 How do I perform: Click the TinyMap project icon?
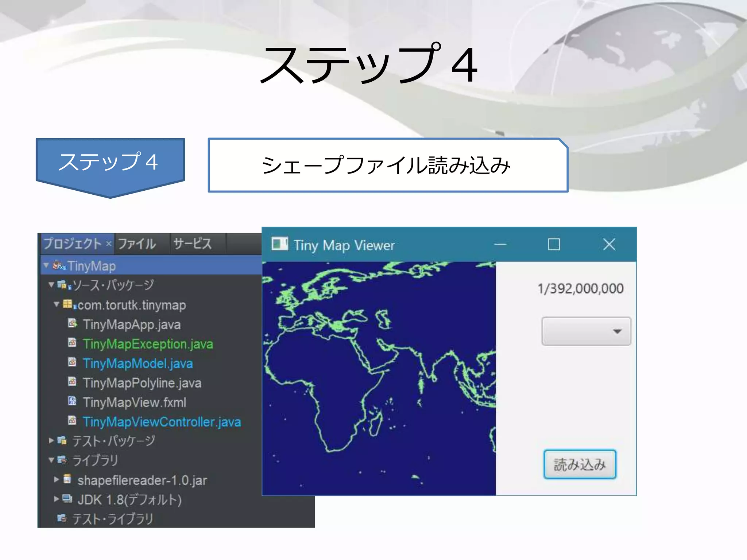(59, 265)
